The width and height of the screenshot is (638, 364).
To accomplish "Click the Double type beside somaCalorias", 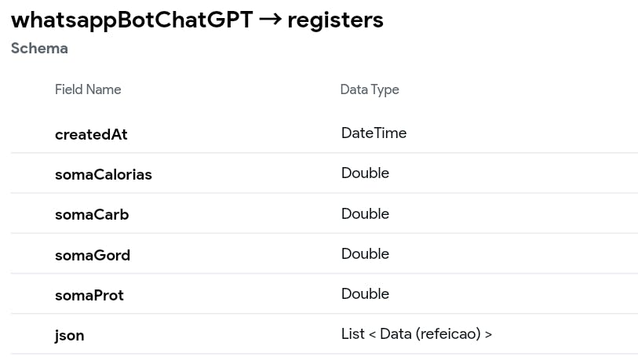I will click(365, 173).
